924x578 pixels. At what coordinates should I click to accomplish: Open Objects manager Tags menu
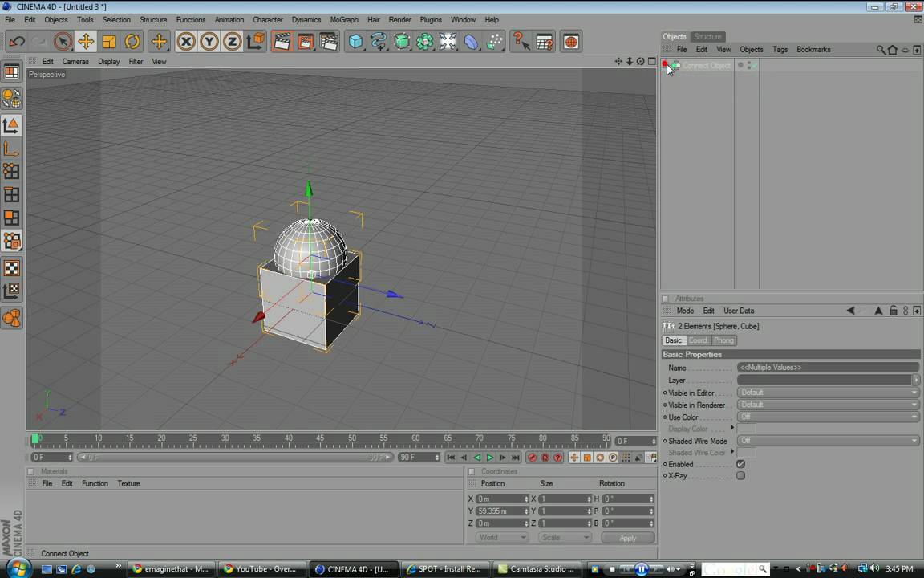pos(780,50)
